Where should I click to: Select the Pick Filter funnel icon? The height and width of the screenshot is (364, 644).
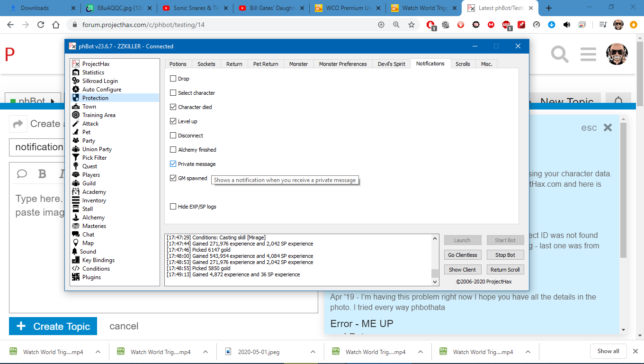click(76, 158)
